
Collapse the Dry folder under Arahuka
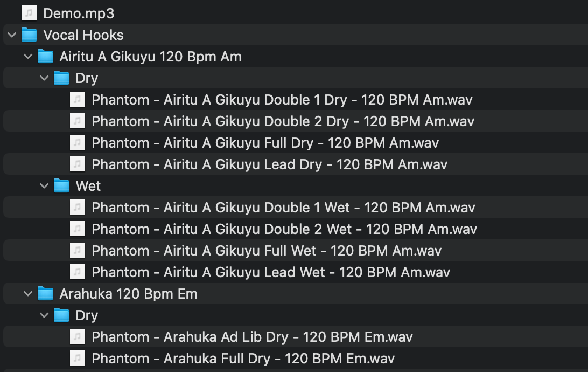pos(44,315)
